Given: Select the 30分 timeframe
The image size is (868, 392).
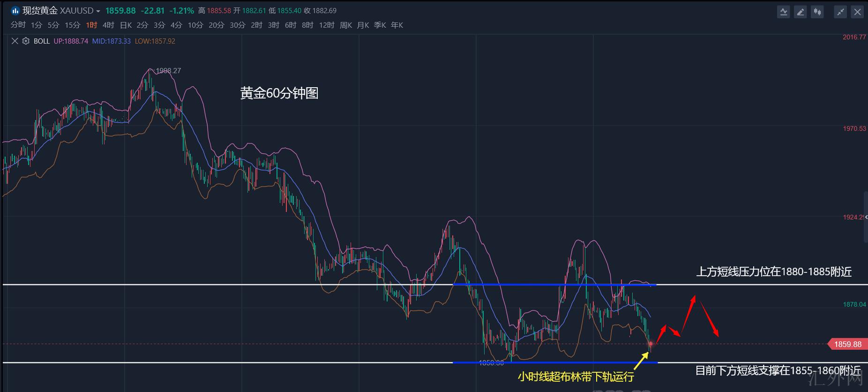Looking at the screenshot, I should coord(238,25).
